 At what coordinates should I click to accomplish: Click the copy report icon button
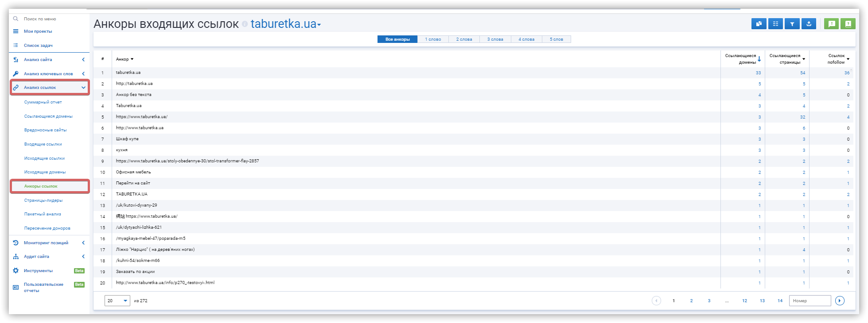759,24
